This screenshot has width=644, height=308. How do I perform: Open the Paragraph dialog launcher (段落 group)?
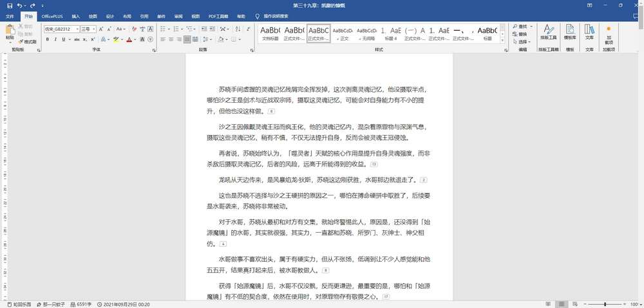252,50
